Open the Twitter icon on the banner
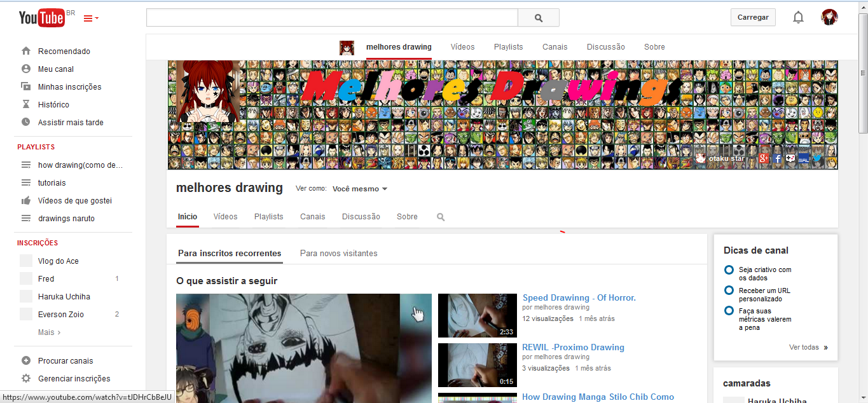The image size is (868, 403). click(x=817, y=159)
